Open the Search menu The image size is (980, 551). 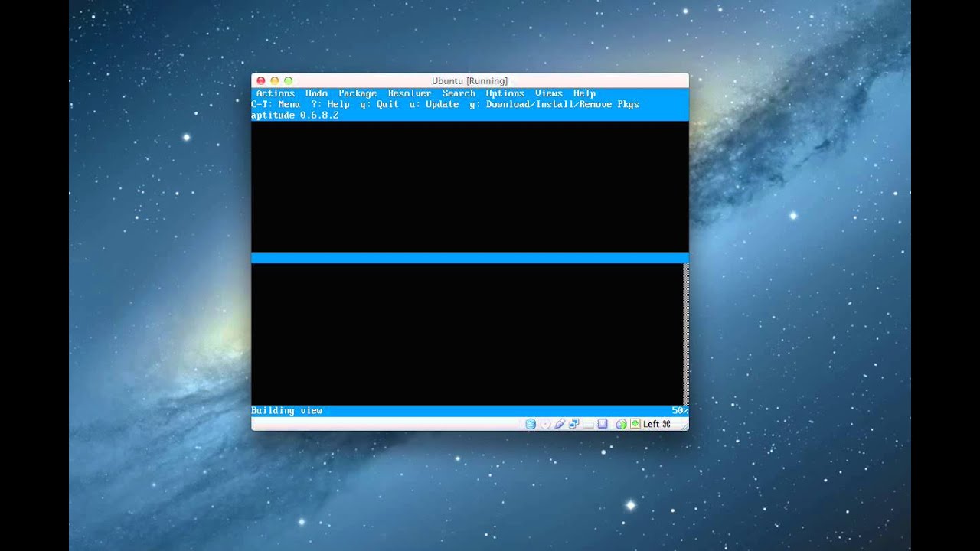[459, 93]
